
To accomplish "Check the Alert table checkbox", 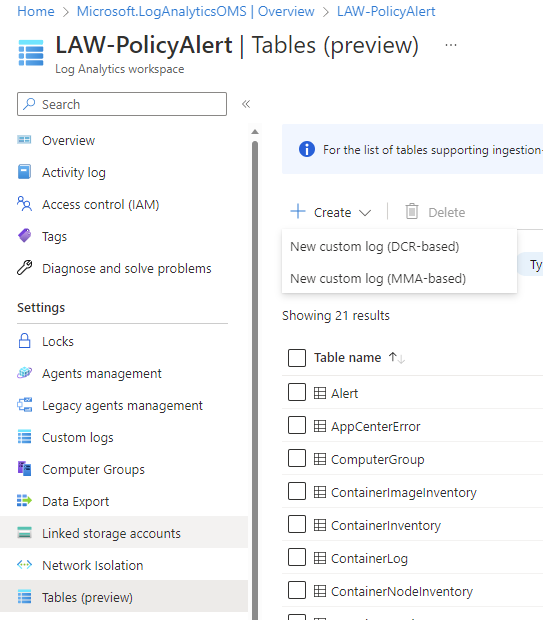I will click(x=297, y=392).
